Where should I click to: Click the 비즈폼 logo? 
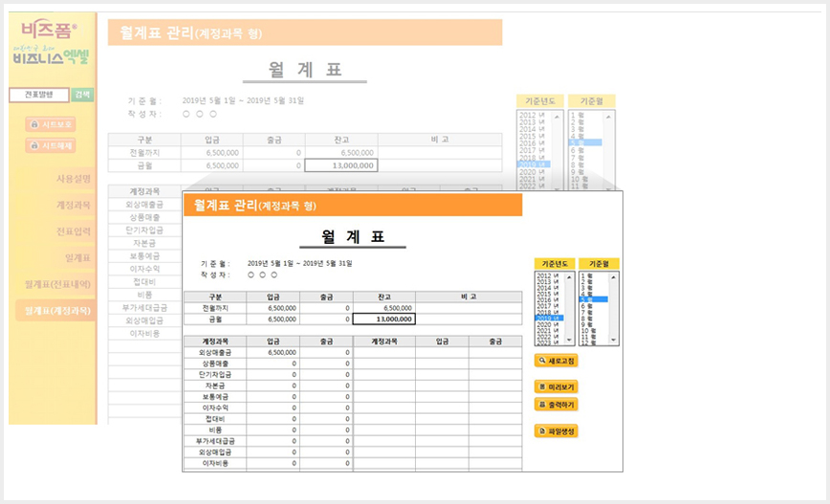[x=49, y=29]
